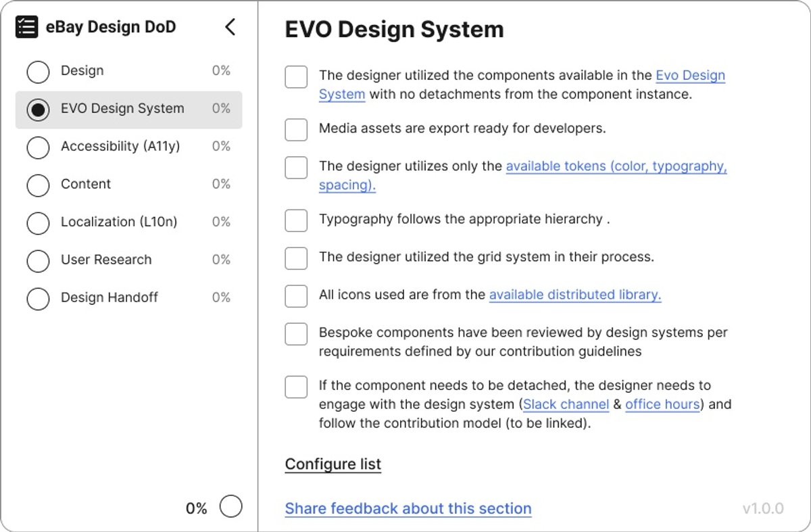Tick the Bespoke components reviewed checkbox
The width and height of the screenshot is (811, 532).
tap(296, 334)
